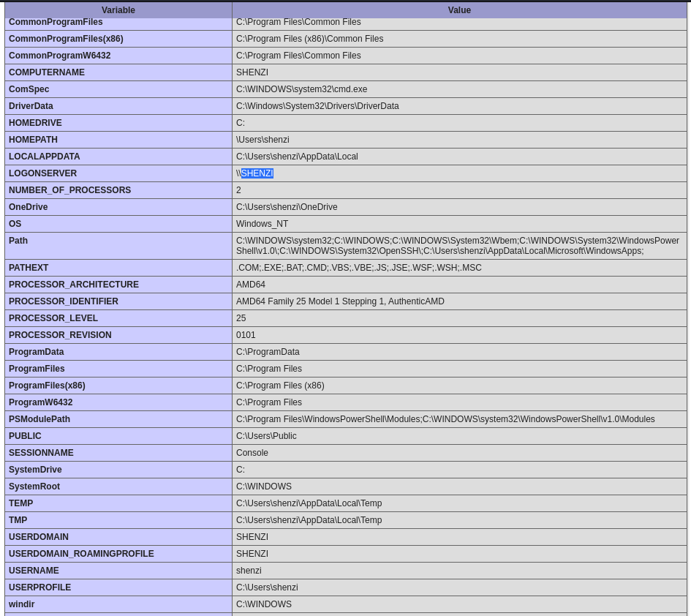Click the ProgramFiles(x86) variable name
691x616 pixels.
47,386
